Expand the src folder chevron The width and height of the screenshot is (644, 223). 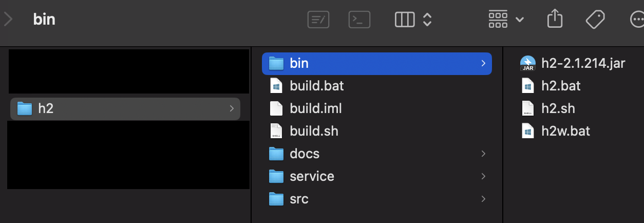pos(483,199)
